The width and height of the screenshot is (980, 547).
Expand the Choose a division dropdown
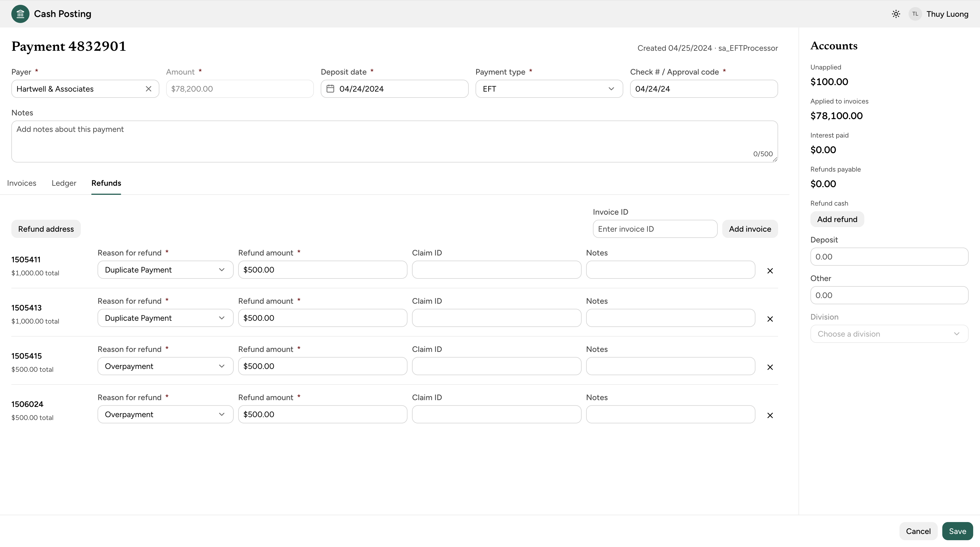click(889, 334)
